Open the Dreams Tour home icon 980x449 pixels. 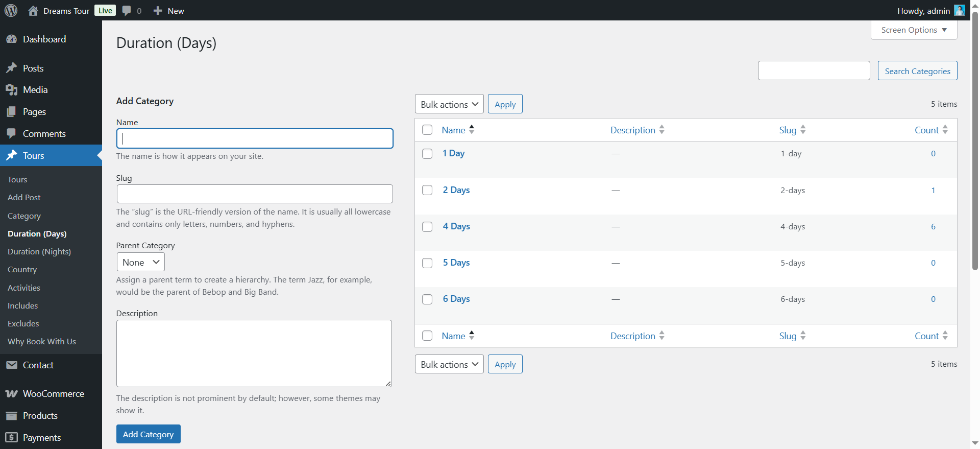pos(33,11)
